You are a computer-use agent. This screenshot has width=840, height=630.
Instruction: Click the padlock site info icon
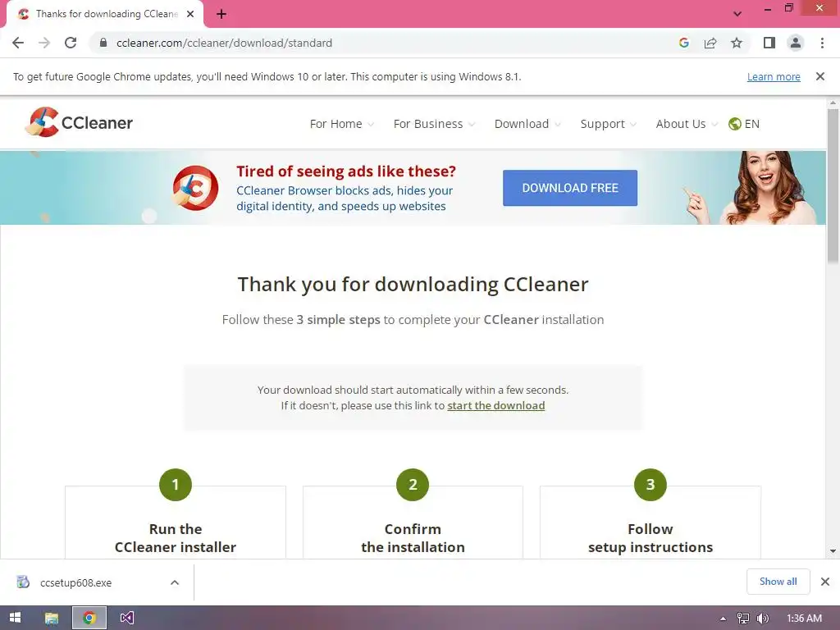[103, 43]
